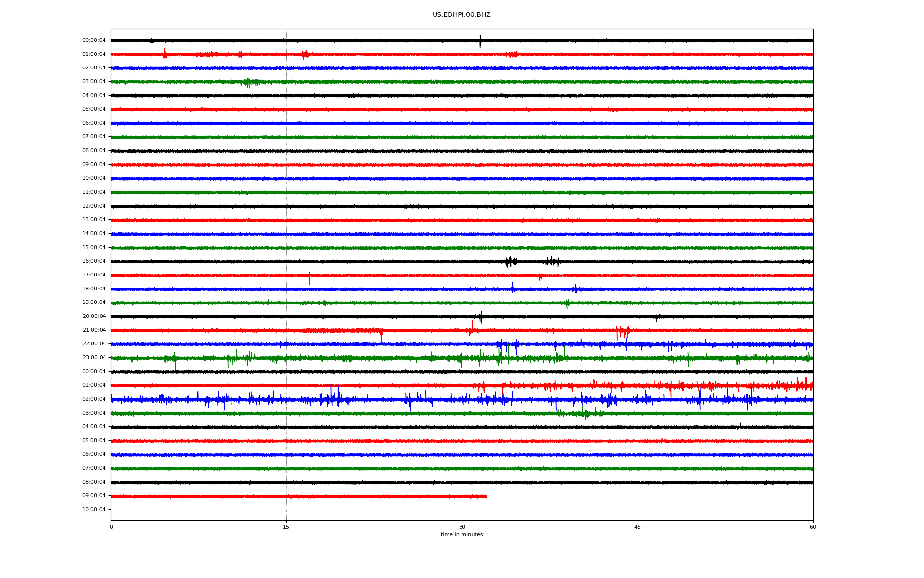The height and width of the screenshot is (578, 924).
Task: Click the spike on the top black trace
Action: coord(480,41)
